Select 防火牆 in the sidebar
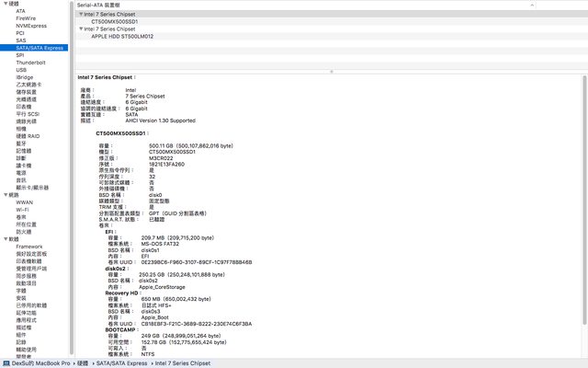 24,232
